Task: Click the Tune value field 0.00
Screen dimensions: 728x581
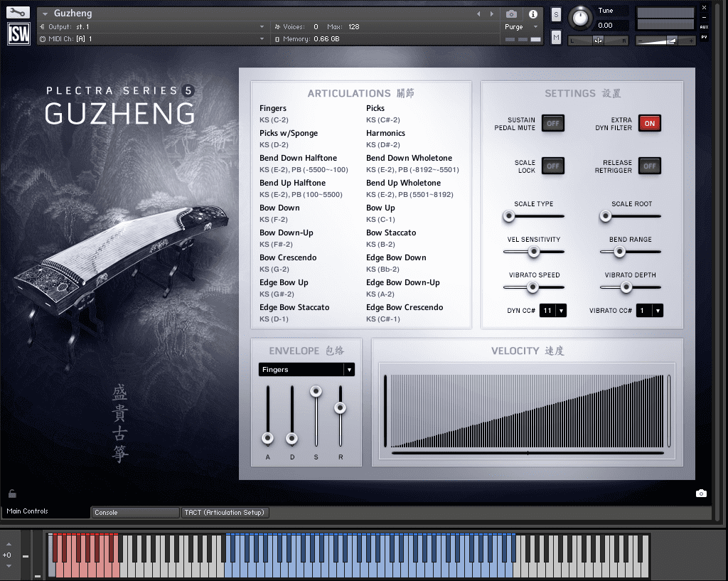Action: click(x=612, y=26)
